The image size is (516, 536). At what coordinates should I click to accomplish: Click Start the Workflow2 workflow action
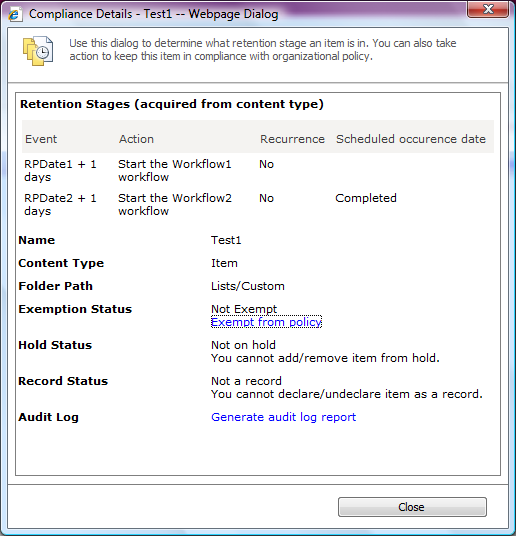point(175,204)
